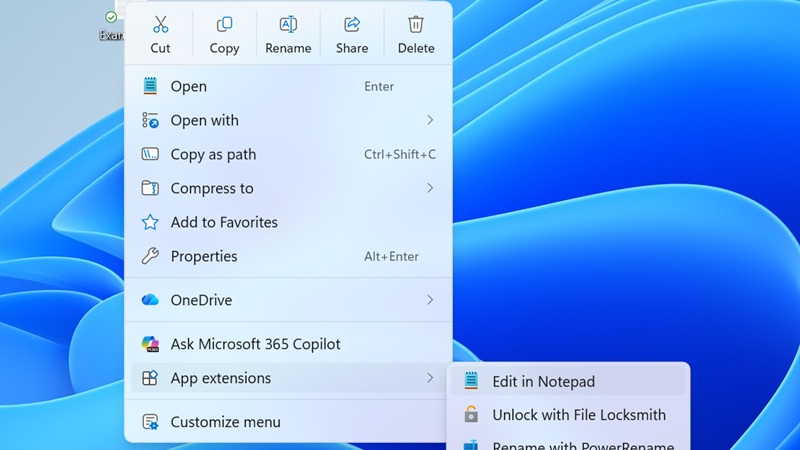Choose Rename with PowerRename

click(568, 442)
